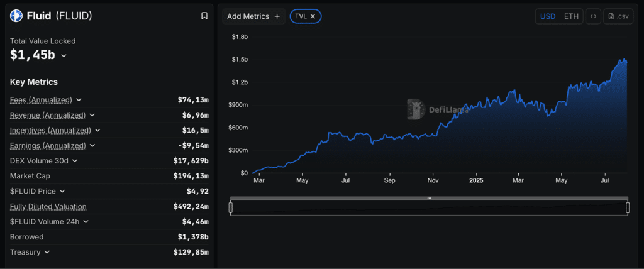This screenshot has height=269, width=644.
Task: Click the Market Cap value $194,13m
Action: tap(191, 176)
